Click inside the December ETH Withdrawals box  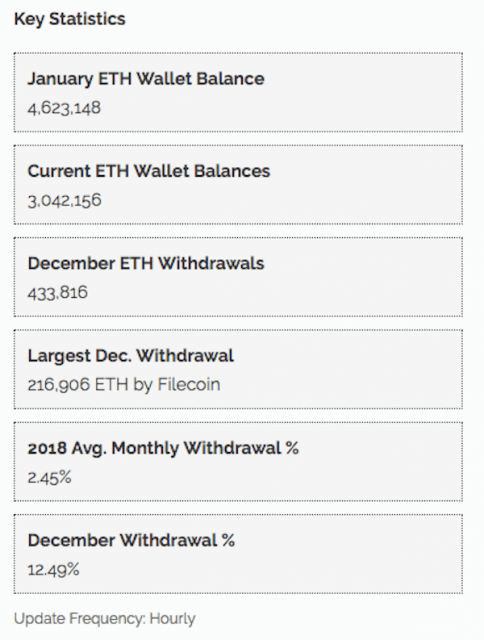pos(238,277)
